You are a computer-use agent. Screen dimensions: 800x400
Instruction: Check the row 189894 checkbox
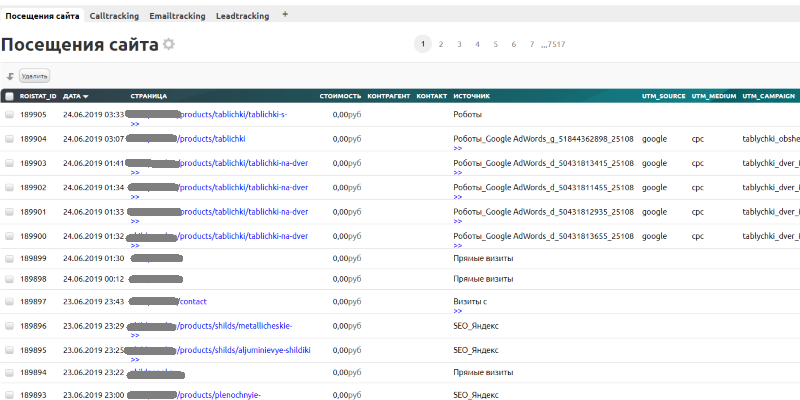pos(9,373)
